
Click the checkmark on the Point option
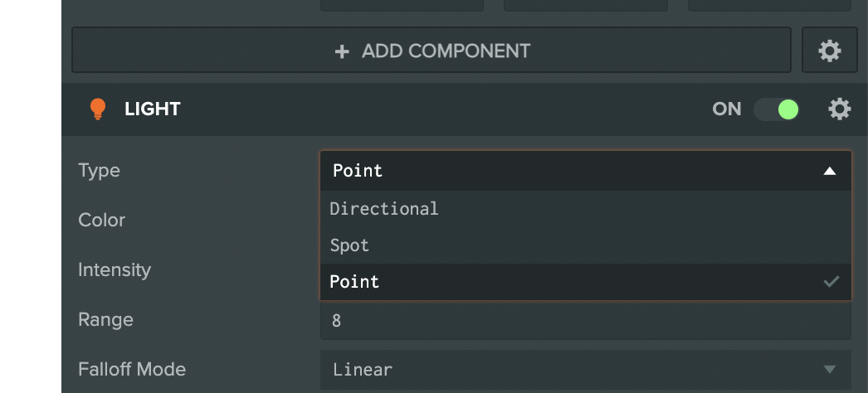831,282
